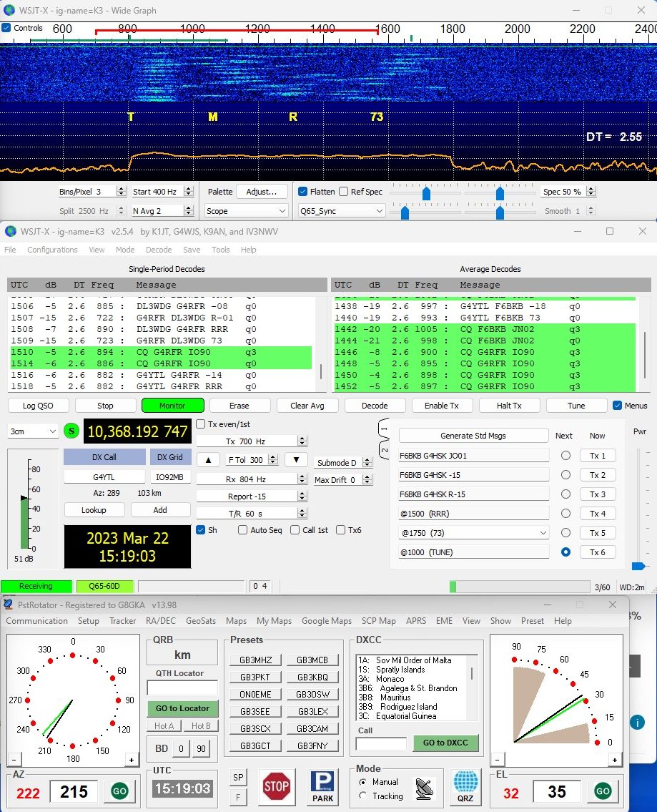Image resolution: width=657 pixels, height=812 pixels.
Task: Select the Tracking mode radio button
Action: point(363,796)
